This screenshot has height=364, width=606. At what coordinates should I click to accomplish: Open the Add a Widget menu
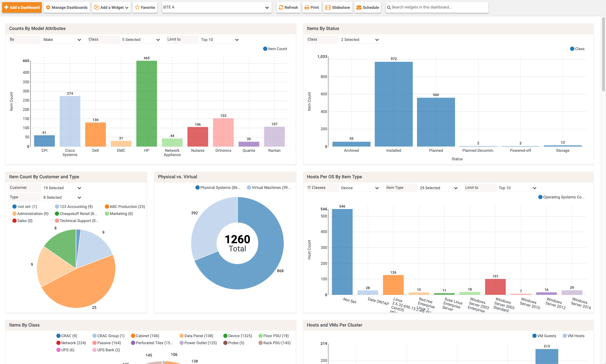tap(111, 7)
